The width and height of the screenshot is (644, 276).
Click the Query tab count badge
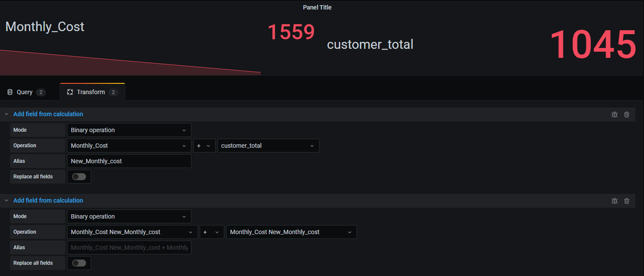41,92
